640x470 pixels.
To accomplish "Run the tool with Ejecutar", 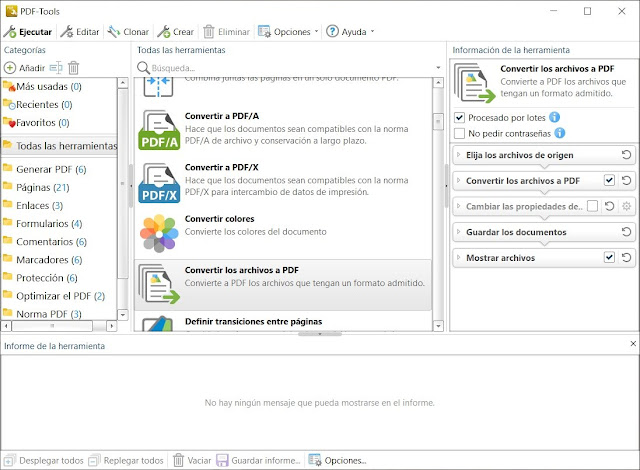I will pos(28,32).
